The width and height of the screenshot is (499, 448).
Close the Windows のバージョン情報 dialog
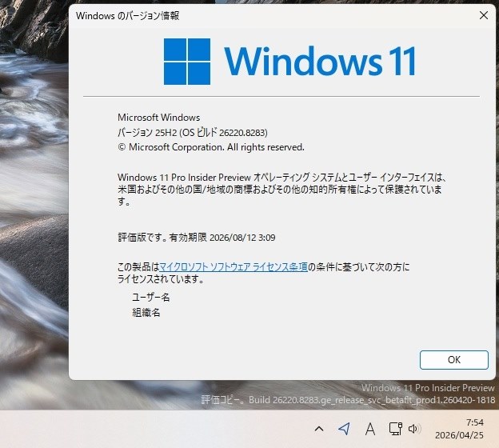tap(484, 15)
